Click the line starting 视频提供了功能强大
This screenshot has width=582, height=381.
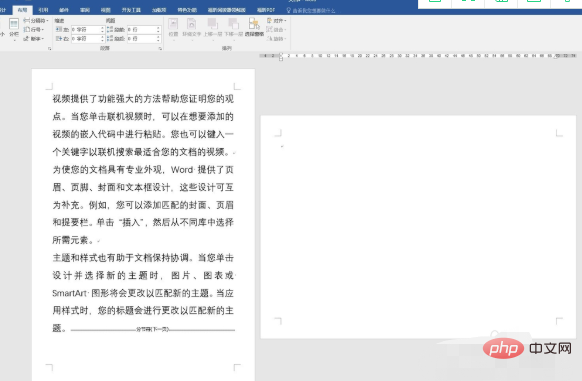[143, 99]
